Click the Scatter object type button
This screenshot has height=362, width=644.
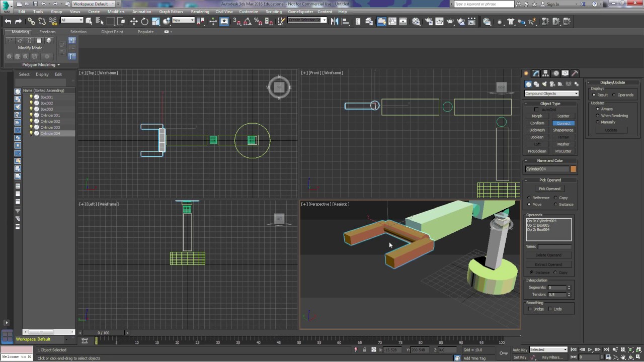(x=563, y=116)
